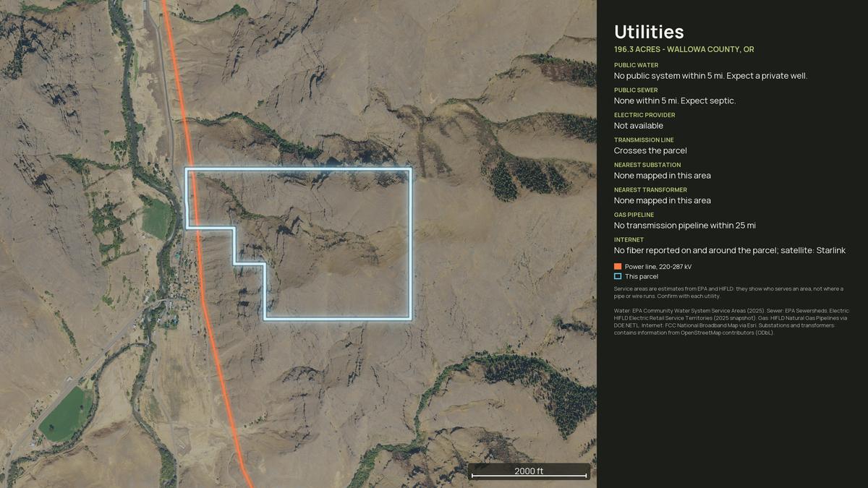The height and width of the screenshot is (488, 868).
Task: Click the NEAREST SUBSTATION label
Action: point(647,165)
